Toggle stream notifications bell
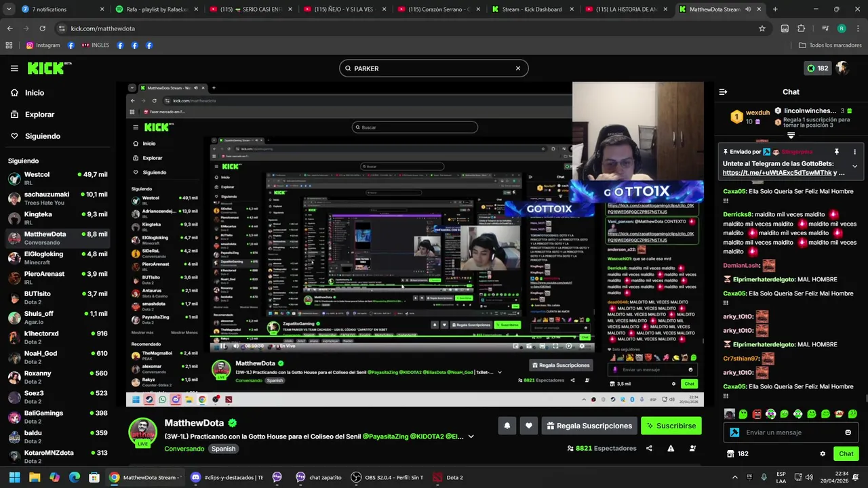The height and width of the screenshot is (488, 868). (x=507, y=426)
